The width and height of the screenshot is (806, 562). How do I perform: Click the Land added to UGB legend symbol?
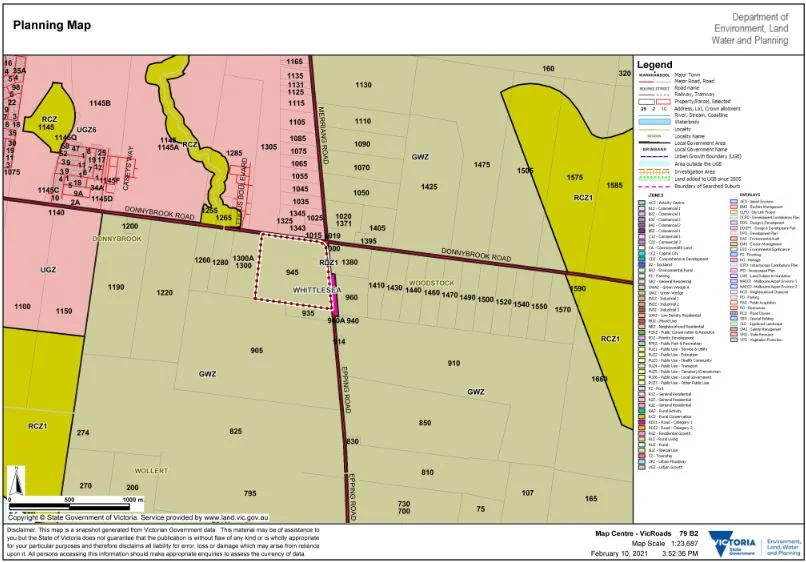(656, 177)
